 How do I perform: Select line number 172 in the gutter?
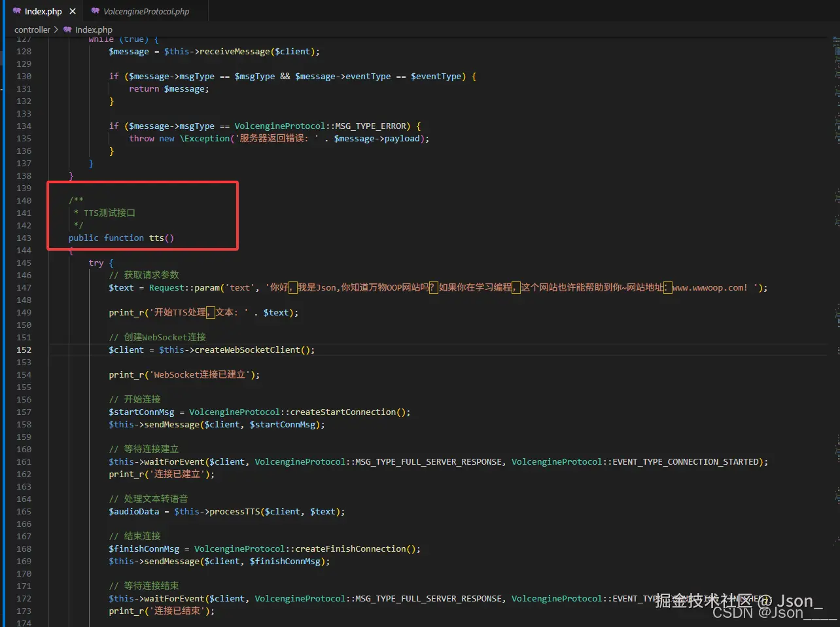coord(24,598)
